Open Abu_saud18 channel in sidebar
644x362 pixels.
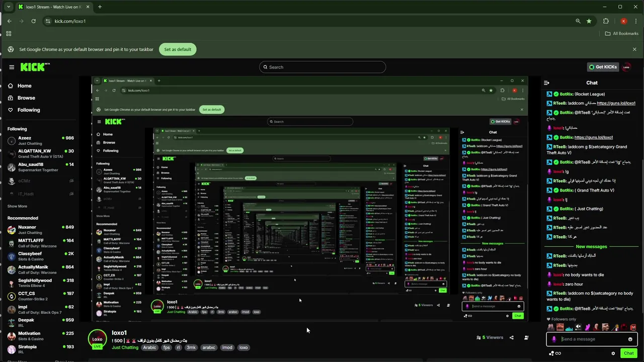click(40, 167)
